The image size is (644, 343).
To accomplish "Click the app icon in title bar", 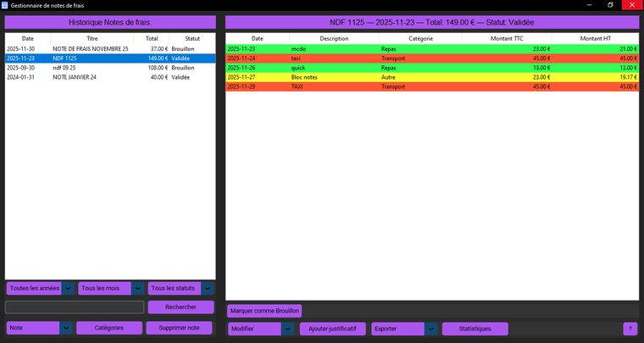I will tap(5, 5).
